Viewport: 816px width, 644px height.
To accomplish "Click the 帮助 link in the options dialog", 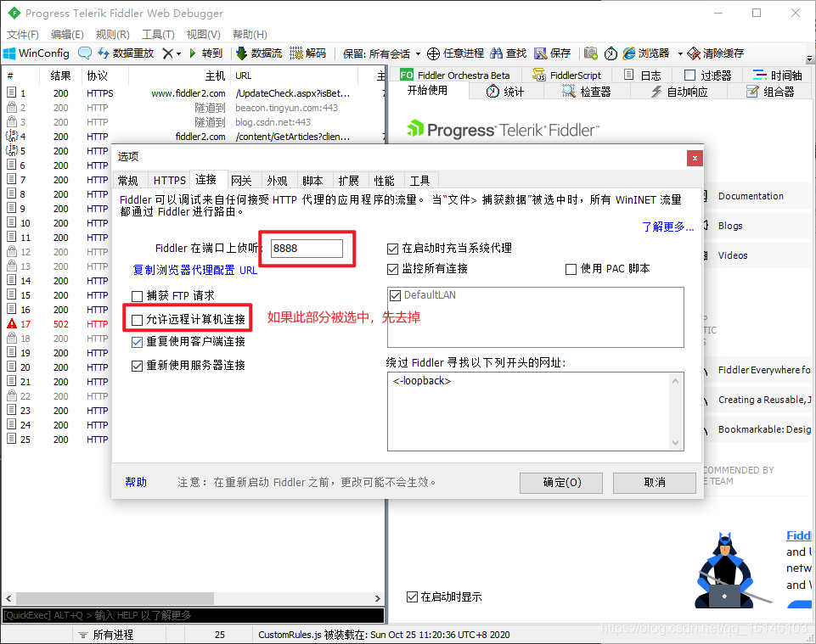I will 136,482.
